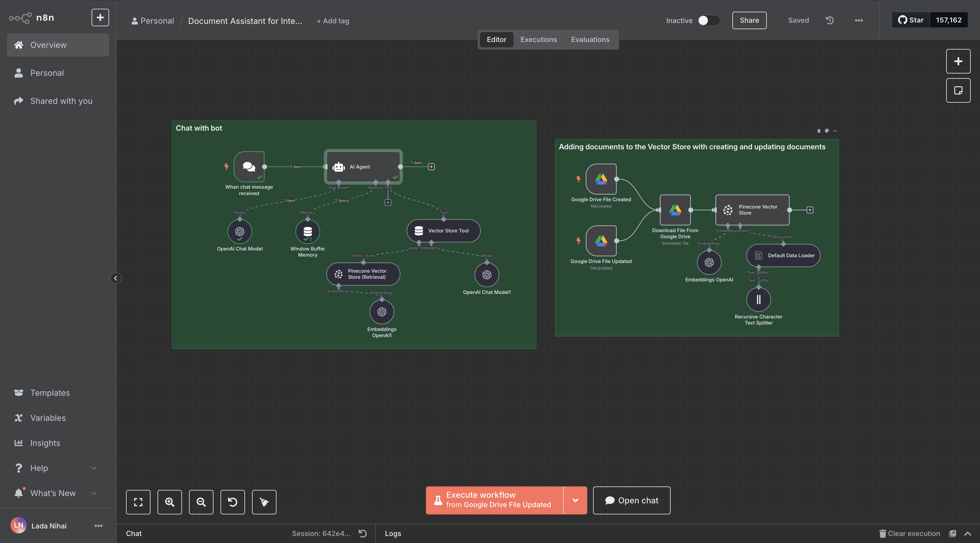Expand the What's New section
Viewport: 980px width, 543px height.
pos(94,493)
